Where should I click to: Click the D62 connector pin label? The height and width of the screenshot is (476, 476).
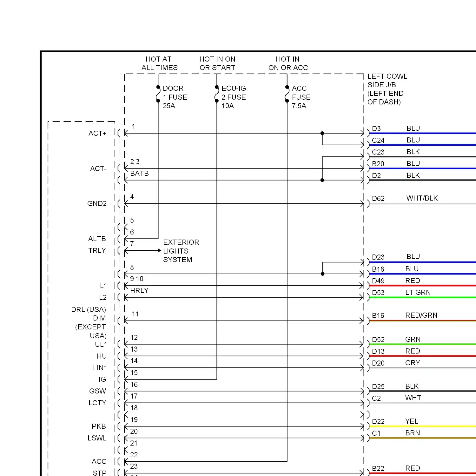coord(378,198)
